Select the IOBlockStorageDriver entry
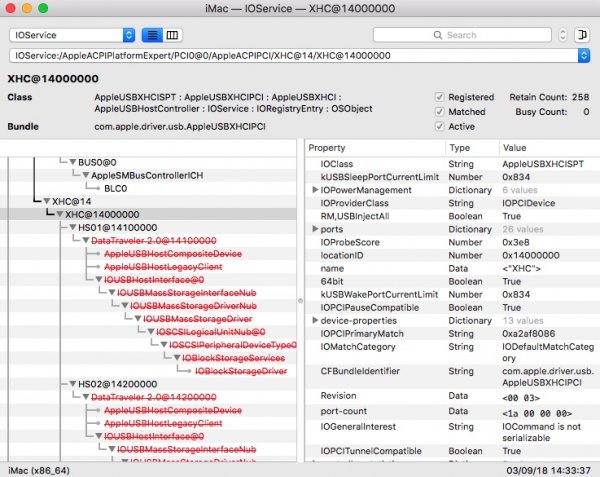The height and width of the screenshot is (477, 600). 241,371
